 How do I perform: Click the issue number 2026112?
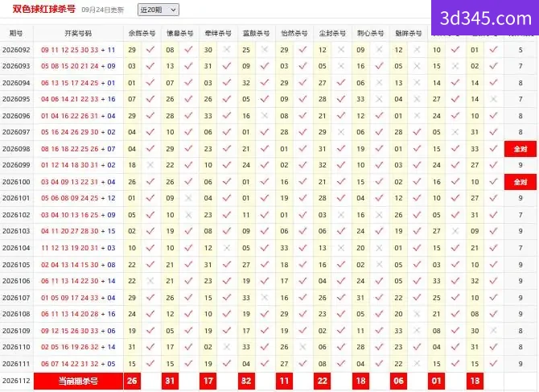[x=16, y=381]
